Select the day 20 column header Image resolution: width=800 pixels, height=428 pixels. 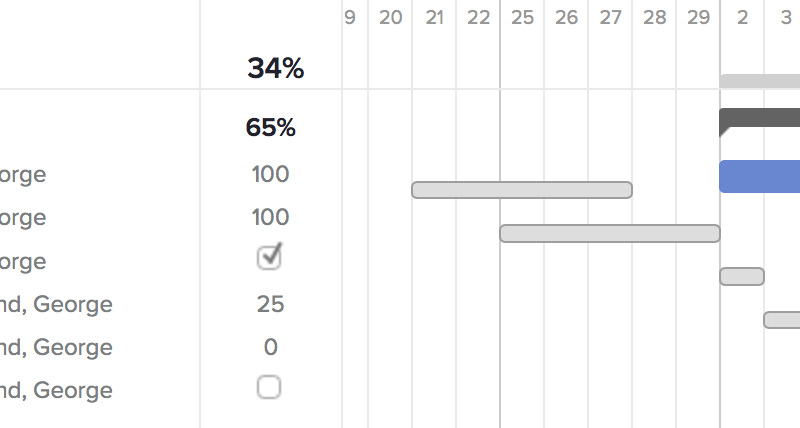tap(391, 17)
